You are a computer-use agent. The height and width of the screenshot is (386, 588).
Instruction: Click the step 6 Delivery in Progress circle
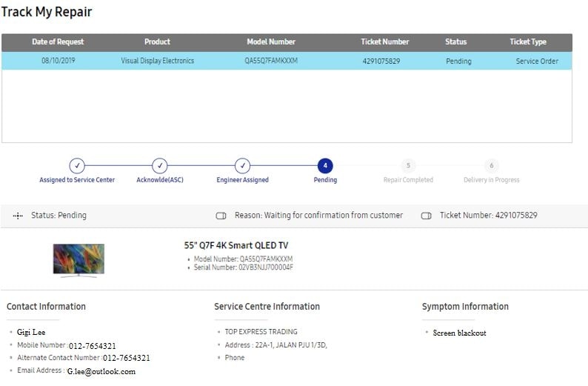pos(491,165)
